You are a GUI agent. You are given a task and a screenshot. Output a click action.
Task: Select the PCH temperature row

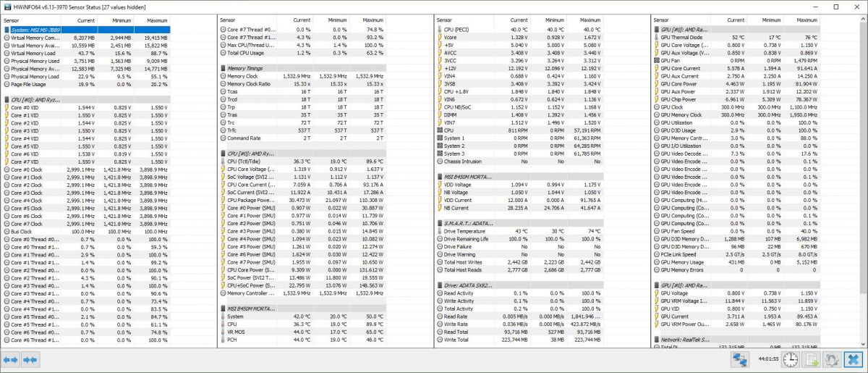pos(303,340)
